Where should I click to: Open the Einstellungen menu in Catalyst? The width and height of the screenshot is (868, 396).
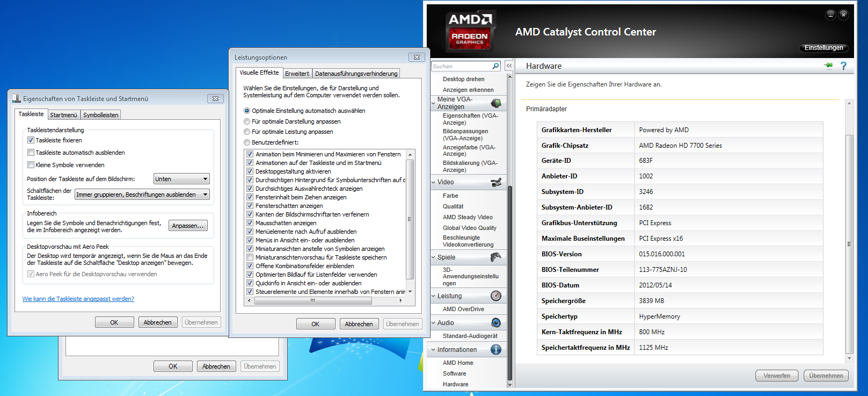coord(824,48)
